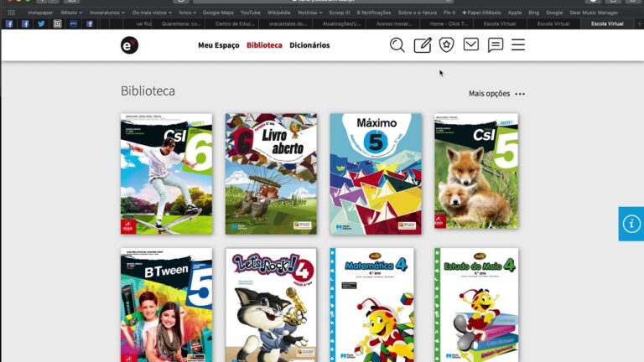This screenshot has width=644, height=362.
Task: Open the Livro aberto 6 book
Action: coord(271,174)
